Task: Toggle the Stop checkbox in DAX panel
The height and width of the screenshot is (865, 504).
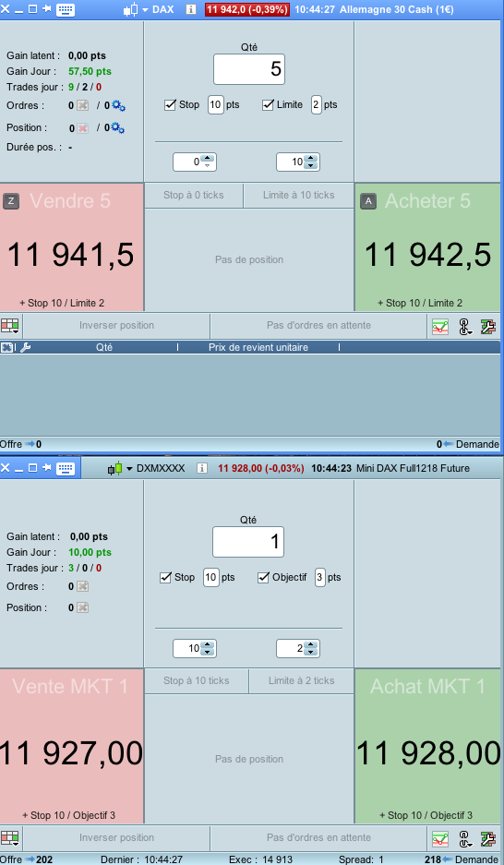Action: click(x=171, y=105)
